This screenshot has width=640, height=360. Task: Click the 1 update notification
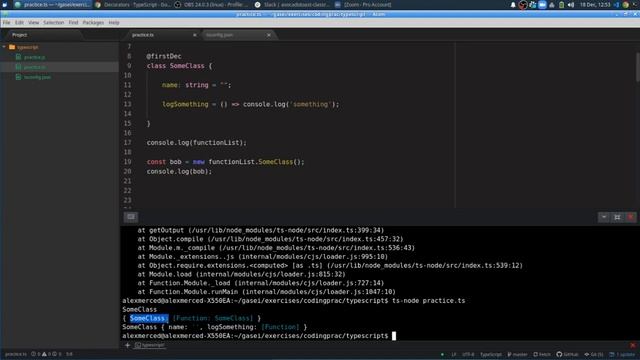coord(622,354)
